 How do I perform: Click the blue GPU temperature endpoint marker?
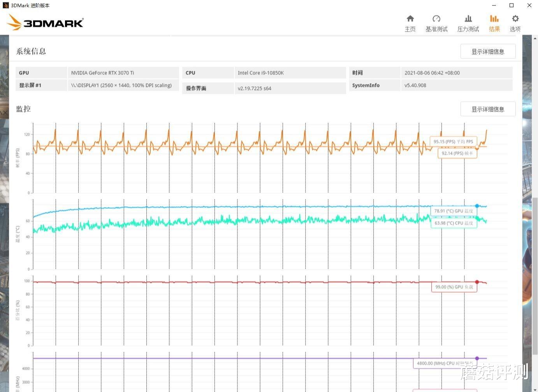477,206
